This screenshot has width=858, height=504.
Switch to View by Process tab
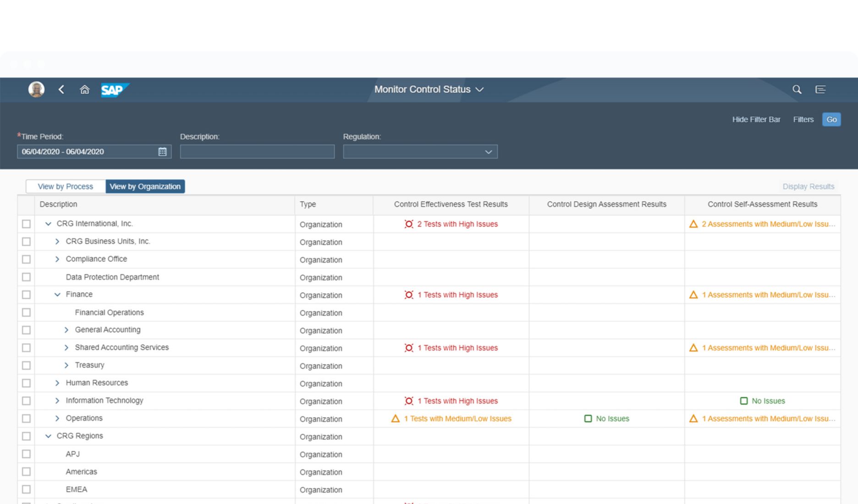(x=66, y=186)
